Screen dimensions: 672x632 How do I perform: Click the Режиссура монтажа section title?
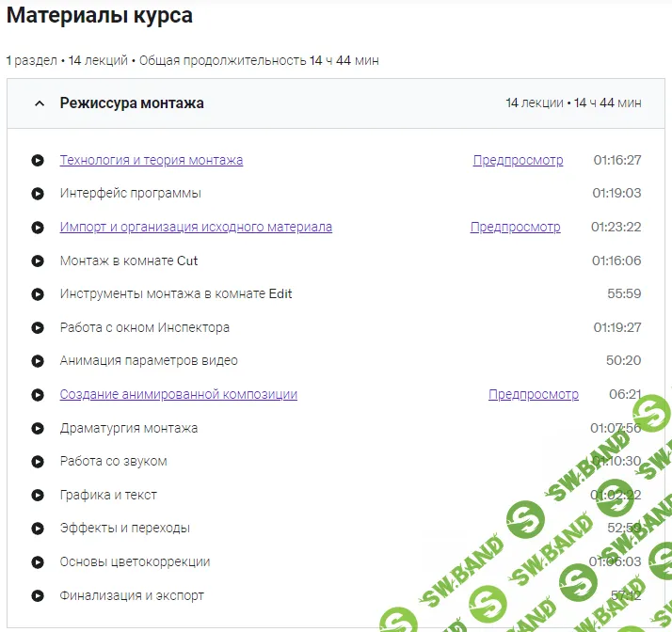[132, 103]
